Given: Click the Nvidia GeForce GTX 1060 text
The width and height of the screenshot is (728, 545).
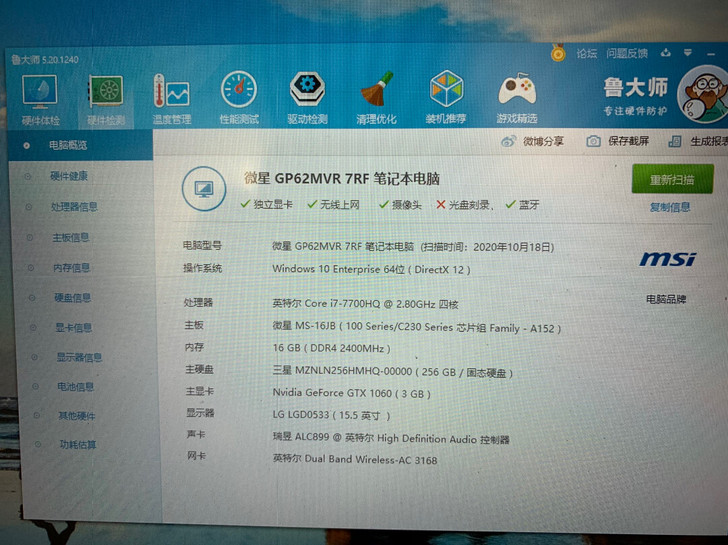Looking at the screenshot, I should click(351, 393).
